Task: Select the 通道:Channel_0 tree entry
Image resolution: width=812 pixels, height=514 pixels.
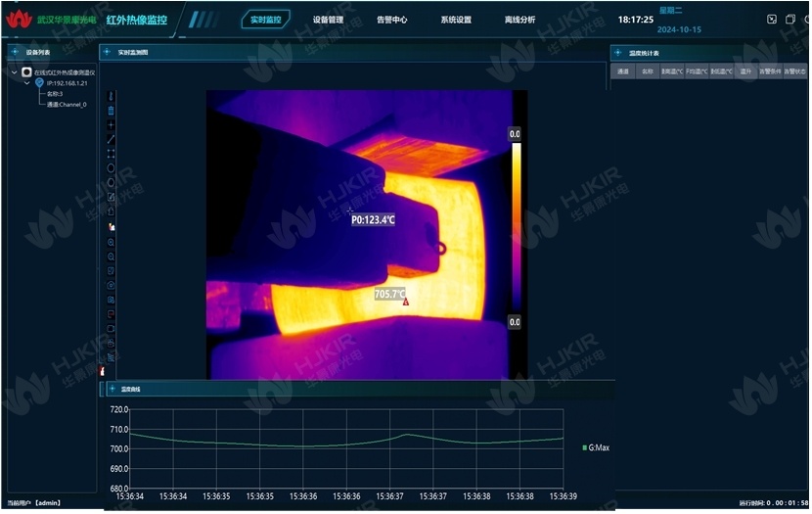Action: click(x=67, y=104)
